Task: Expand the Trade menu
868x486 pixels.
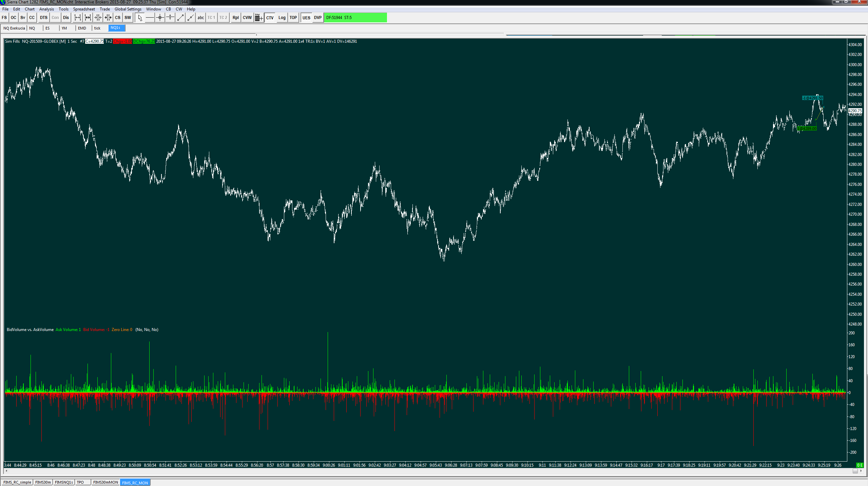Action: click(x=105, y=9)
